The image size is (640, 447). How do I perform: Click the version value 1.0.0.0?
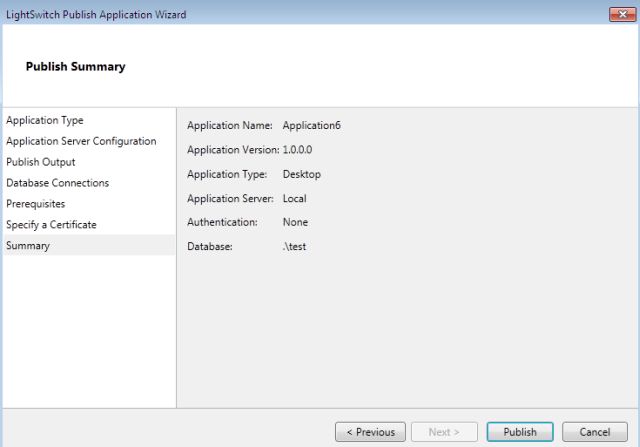click(297, 150)
